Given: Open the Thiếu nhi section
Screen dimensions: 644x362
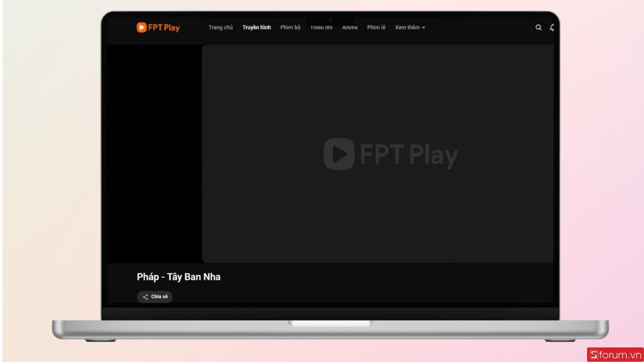Looking at the screenshot, I should tap(321, 27).
